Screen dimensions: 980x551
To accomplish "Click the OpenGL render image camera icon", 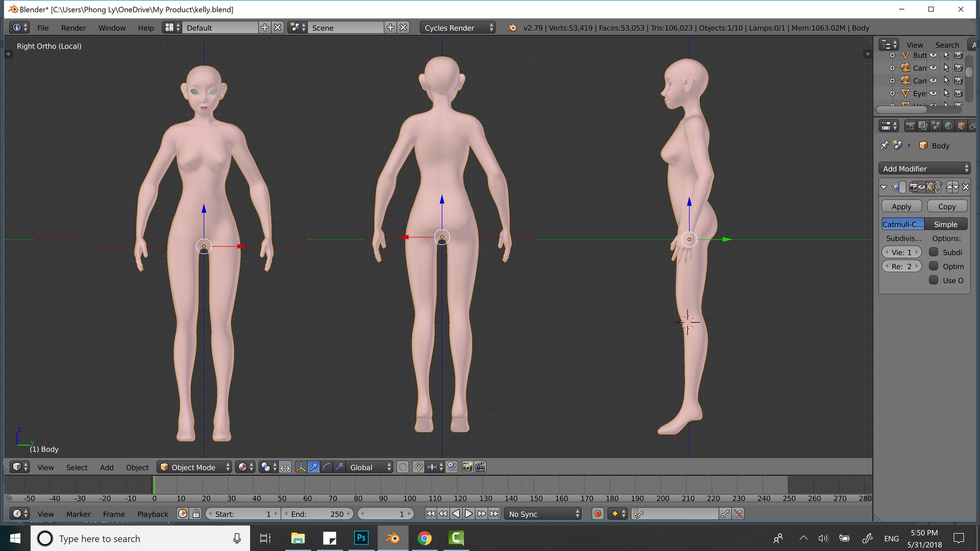I will point(467,467).
